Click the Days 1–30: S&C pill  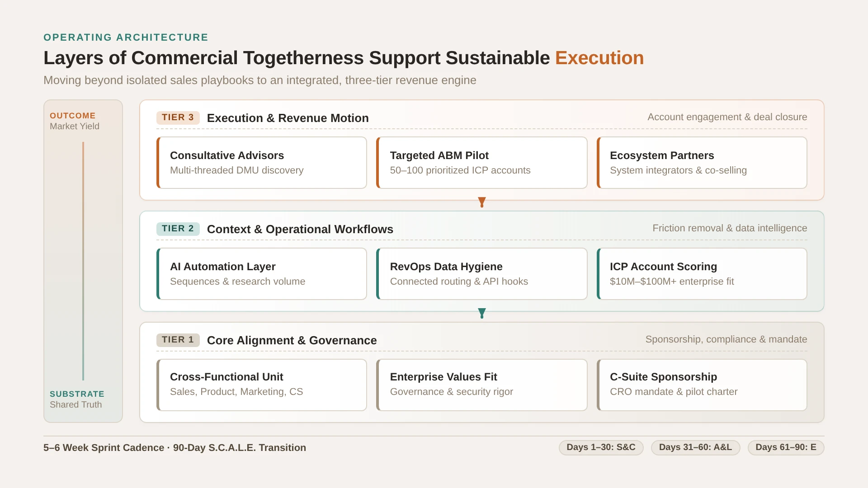tap(601, 447)
